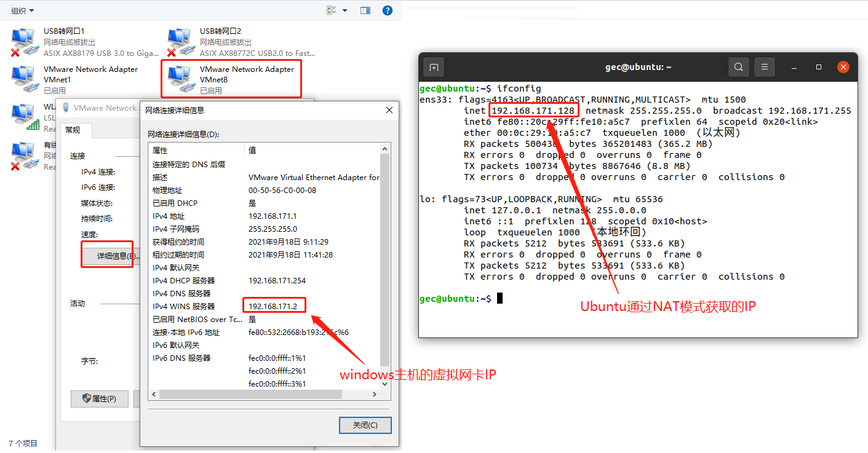The image size is (868, 453).
Task: Toggle the preview pane icon in toolbar
Action: click(365, 10)
